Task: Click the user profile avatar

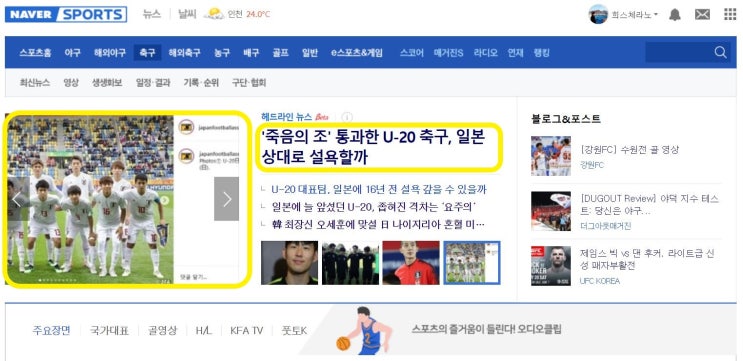Action: coord(598,14)
